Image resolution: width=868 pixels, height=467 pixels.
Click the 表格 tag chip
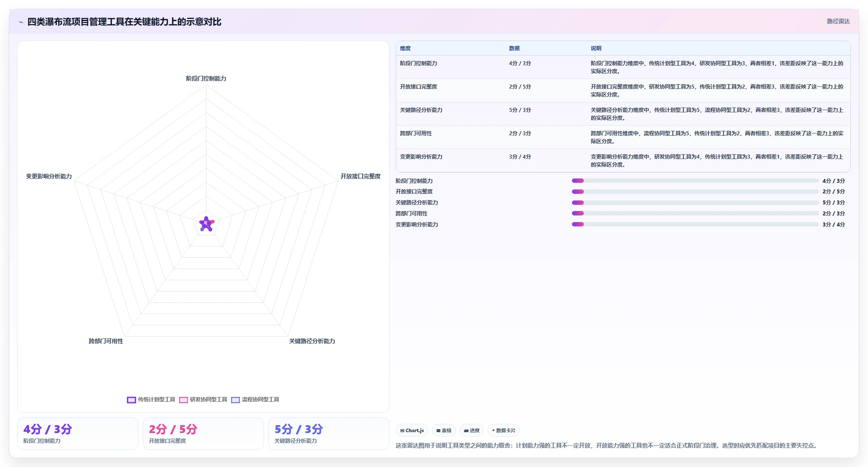(x=444, y=430)
